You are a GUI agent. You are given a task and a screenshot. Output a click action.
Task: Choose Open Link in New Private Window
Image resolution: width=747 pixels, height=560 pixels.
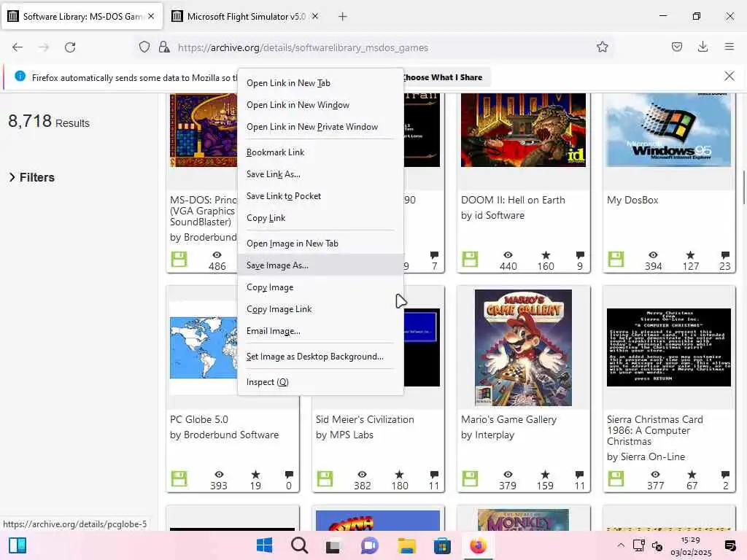click(x=320, y=127)
